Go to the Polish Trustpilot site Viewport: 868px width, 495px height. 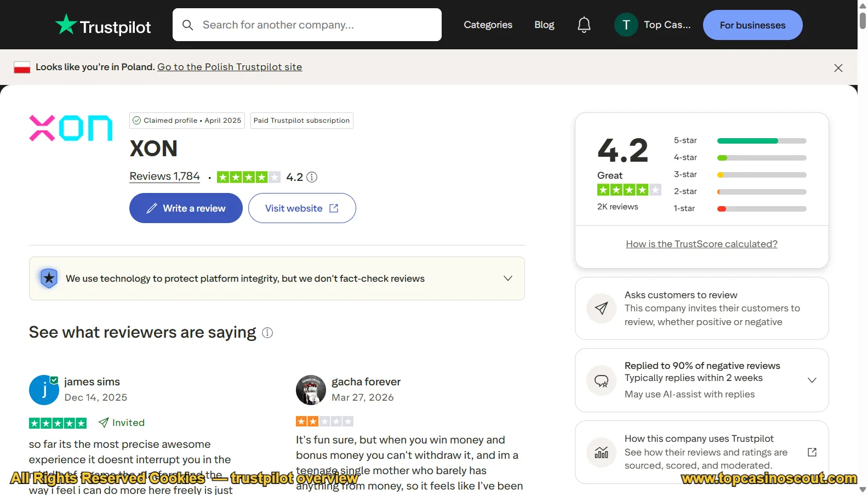coord(230,67)
